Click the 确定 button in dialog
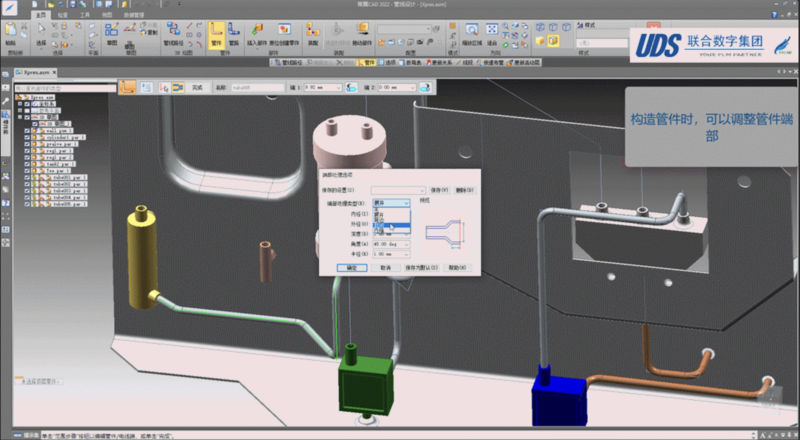 tap(351, 268)
